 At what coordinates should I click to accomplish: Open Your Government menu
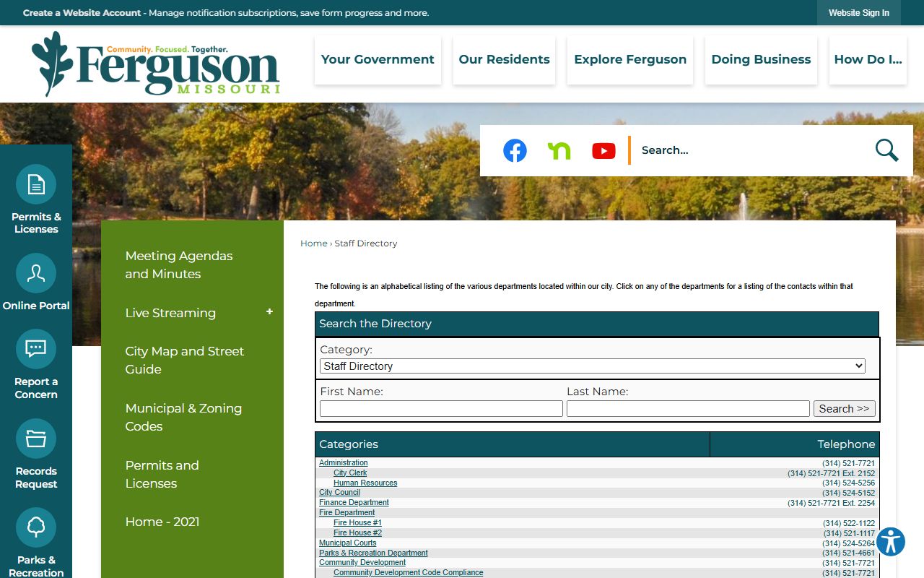pyautogui.click(x=378, y=60)
